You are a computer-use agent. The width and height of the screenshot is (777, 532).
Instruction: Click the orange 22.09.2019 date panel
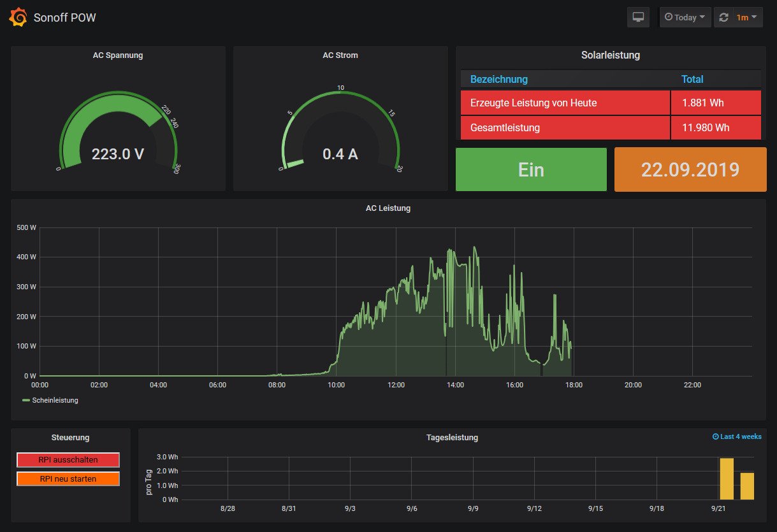coord(690,169)
